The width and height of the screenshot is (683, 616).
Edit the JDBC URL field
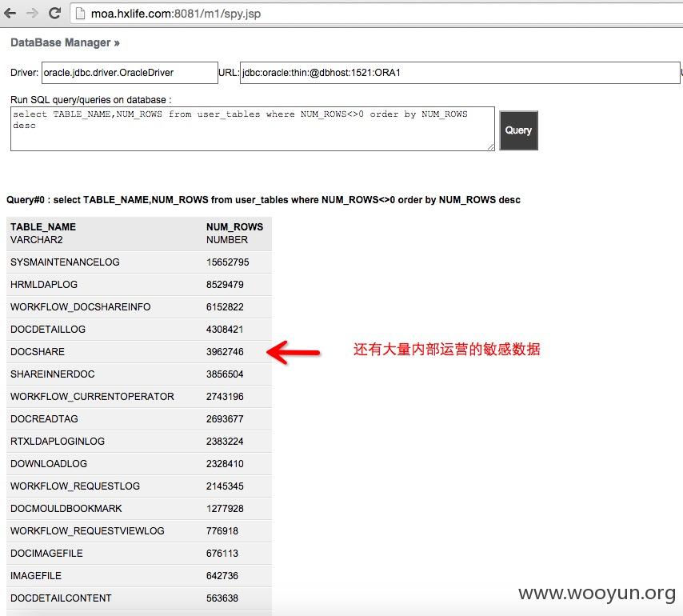[x=460, y=73]
